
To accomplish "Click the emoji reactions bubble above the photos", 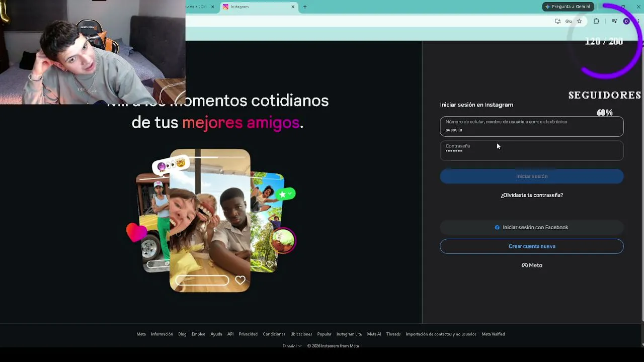I will (171, 164).
